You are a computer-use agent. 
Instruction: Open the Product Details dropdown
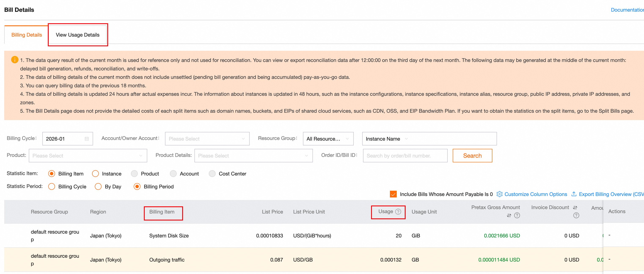point(253,156)
